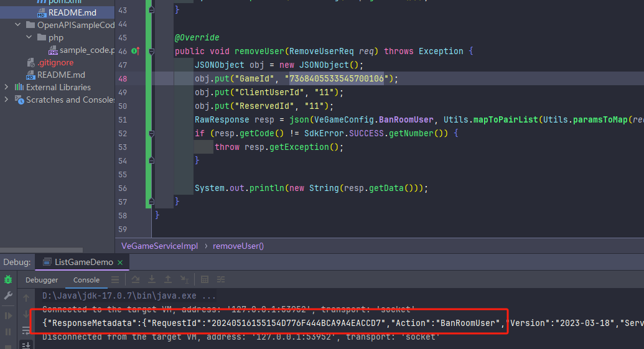Viewport: 644px width, 349px height.
Task: Click the php folder icon
Action: [x=42, y=37]
